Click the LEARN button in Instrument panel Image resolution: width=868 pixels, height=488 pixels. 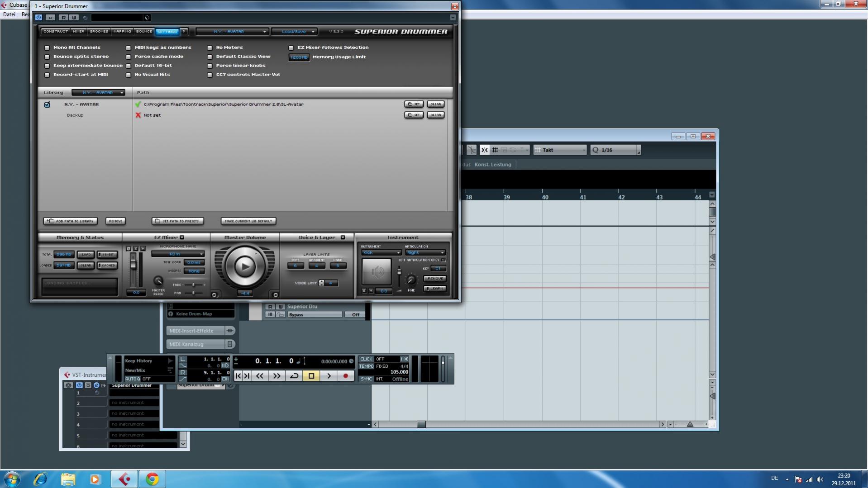coord(435,289)
